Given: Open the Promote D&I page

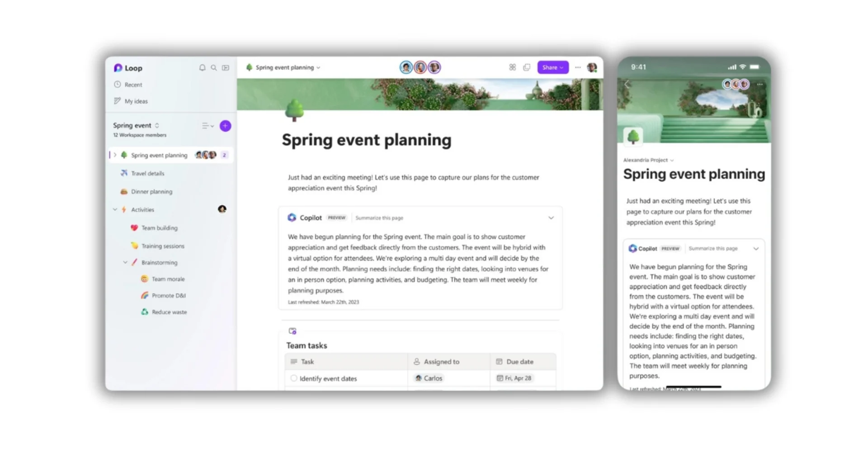Looking at the screenshot, I should click(169, 295).
